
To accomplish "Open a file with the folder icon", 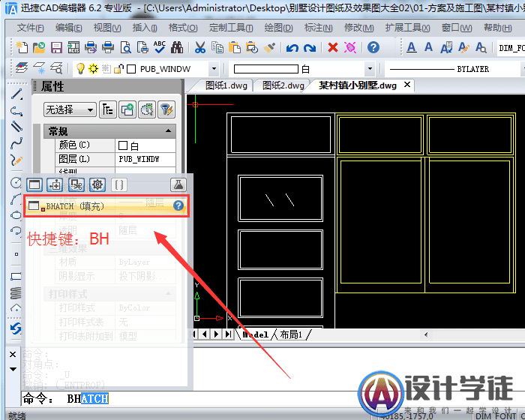I will [39, 47].
